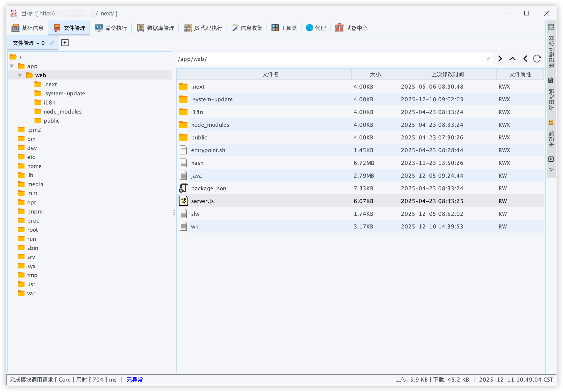Collapse the app folder tree node
Image resolution: width=563 pixels, height=392 pixels.
(12, 66)
